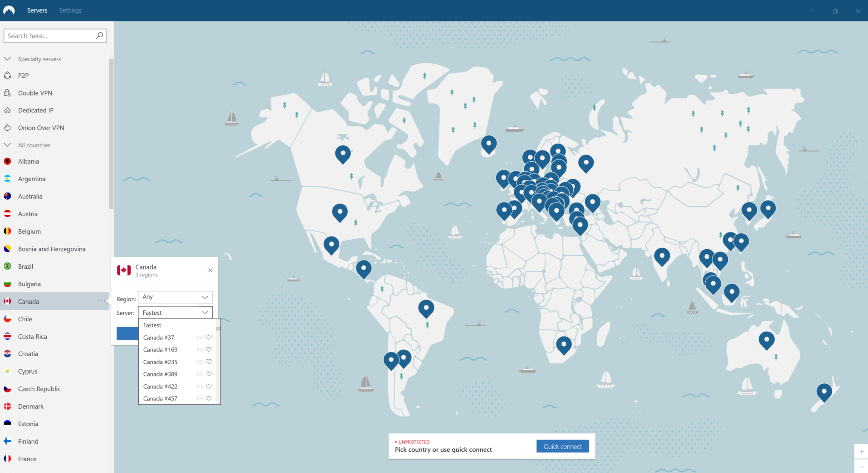
Task: Click the NordVPN logo icon
Action: [9, 10]
